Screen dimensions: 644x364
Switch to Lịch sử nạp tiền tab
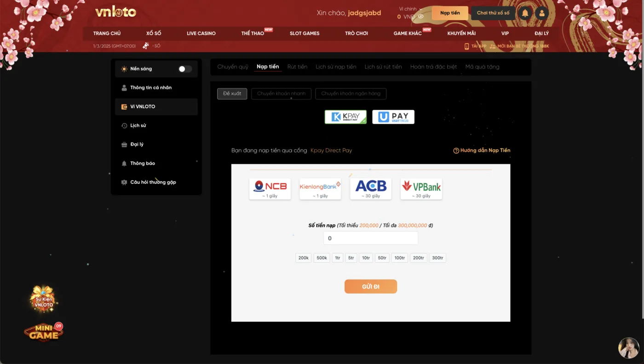(336, 67)
